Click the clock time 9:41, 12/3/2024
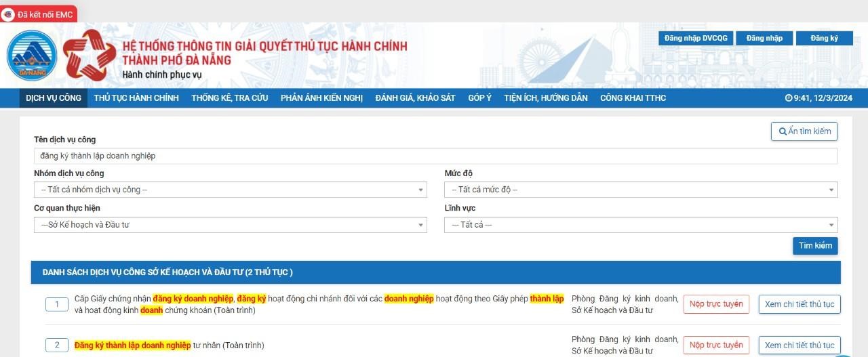868x357 pixels. pyautogui.click(x=818, y=98)
